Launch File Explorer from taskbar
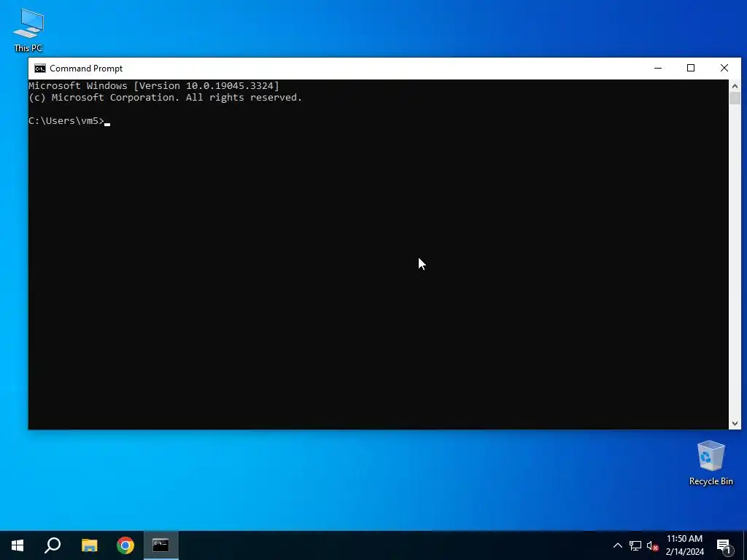The image size is (747, 560). [x=89, y=545]
